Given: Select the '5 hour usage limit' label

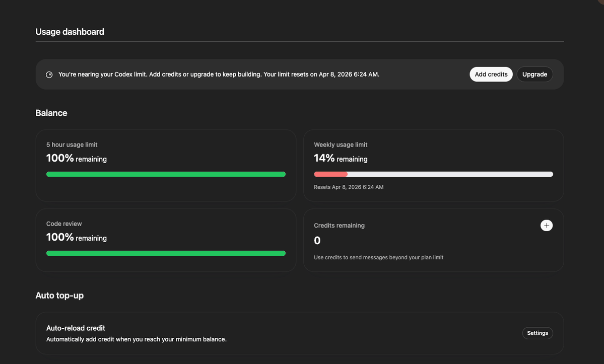Looking at the screenshot, I should click(x=72, y=144).
